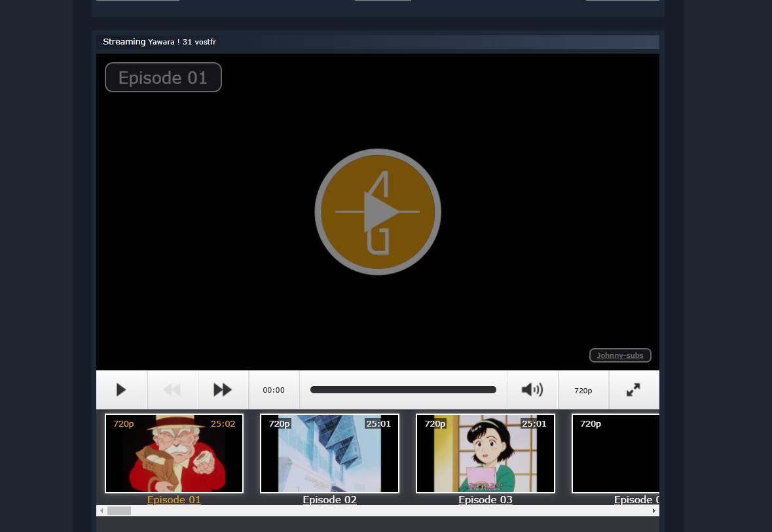Image resolution: width=772 pixels, height=532 pixels.
Task: Click the Streaming Yawara ! 31 vostfr heading
Action: pos(160,42)
